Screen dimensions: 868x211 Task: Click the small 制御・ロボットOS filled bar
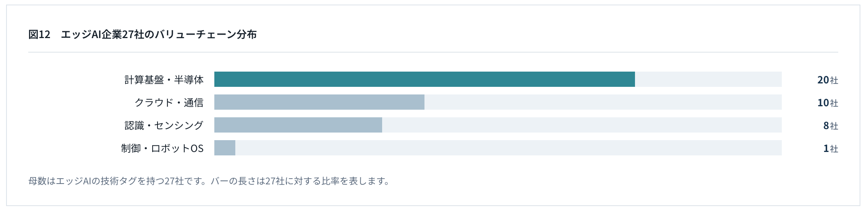(x=225, y=148)
